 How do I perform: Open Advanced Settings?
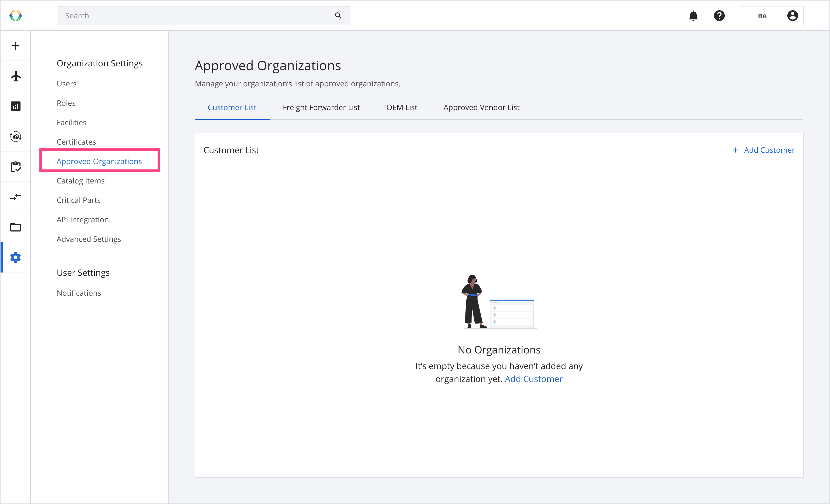(x=89, y=239)
